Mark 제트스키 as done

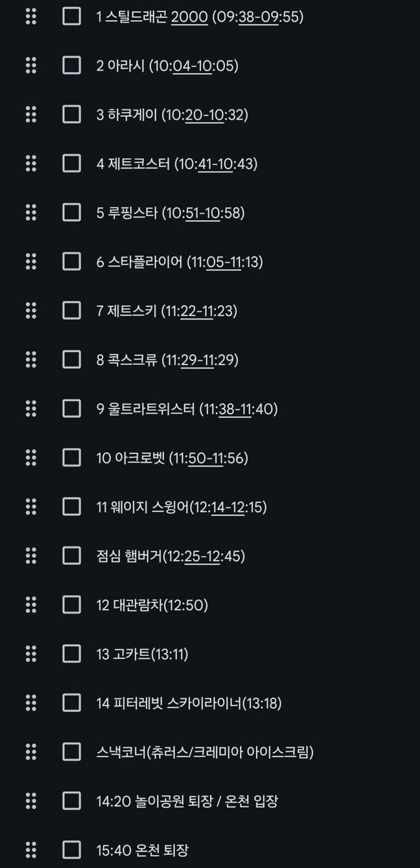(x=72, y=310)
